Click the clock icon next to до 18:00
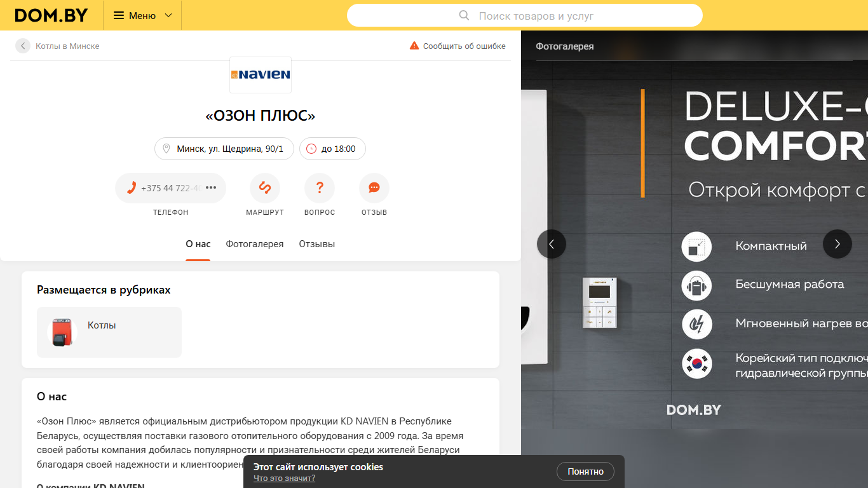Screen dimensions: 868x488 click(311, 149)
